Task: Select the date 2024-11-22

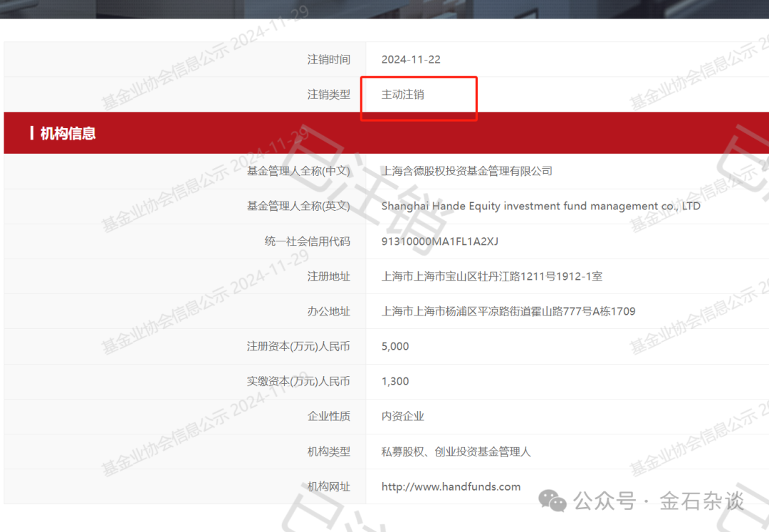Action: tap(411, 59)
